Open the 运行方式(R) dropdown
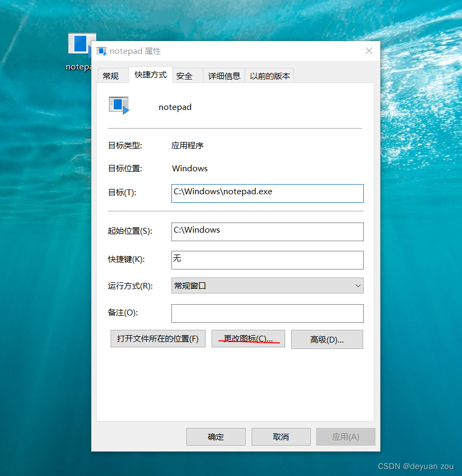Screen dimensions: 462x476 267,285
